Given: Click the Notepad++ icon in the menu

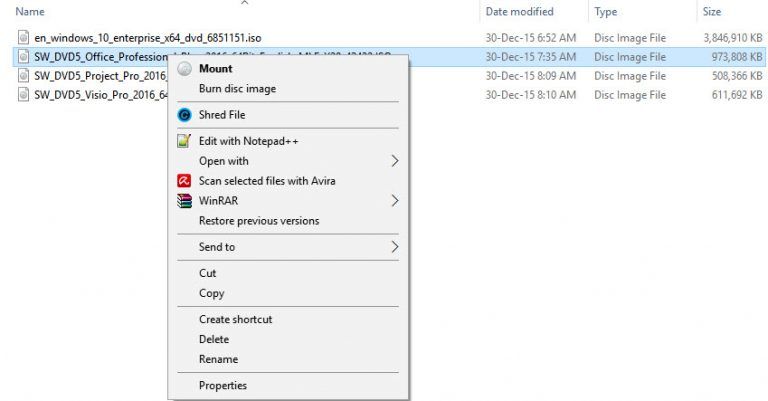Looking at the screenshot, I should [x=184, y=141].
